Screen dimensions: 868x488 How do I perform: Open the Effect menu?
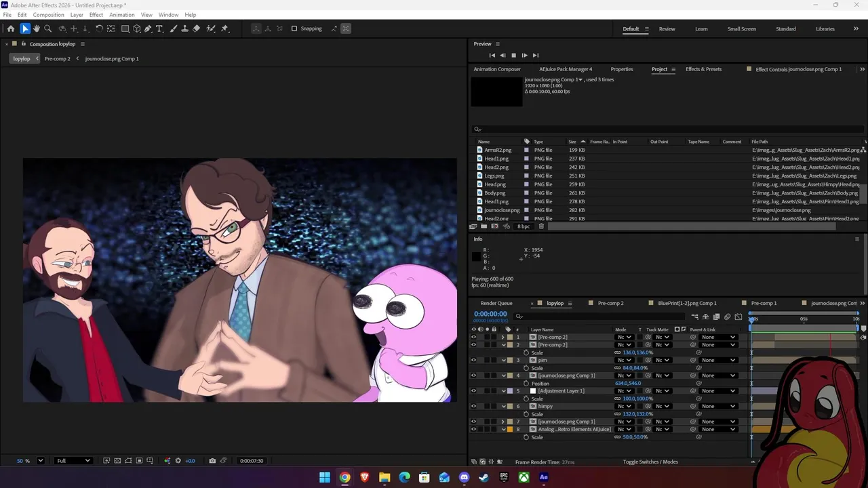pos(96,15)
